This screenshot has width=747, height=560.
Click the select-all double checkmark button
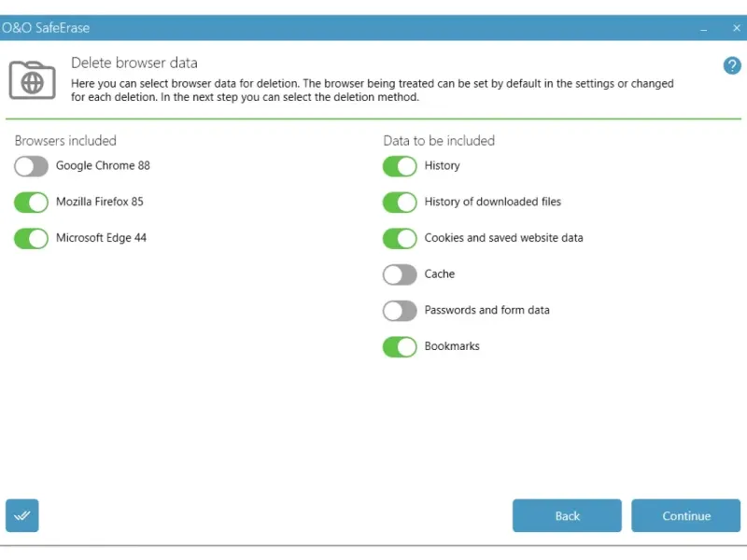(x=22, y=515)
